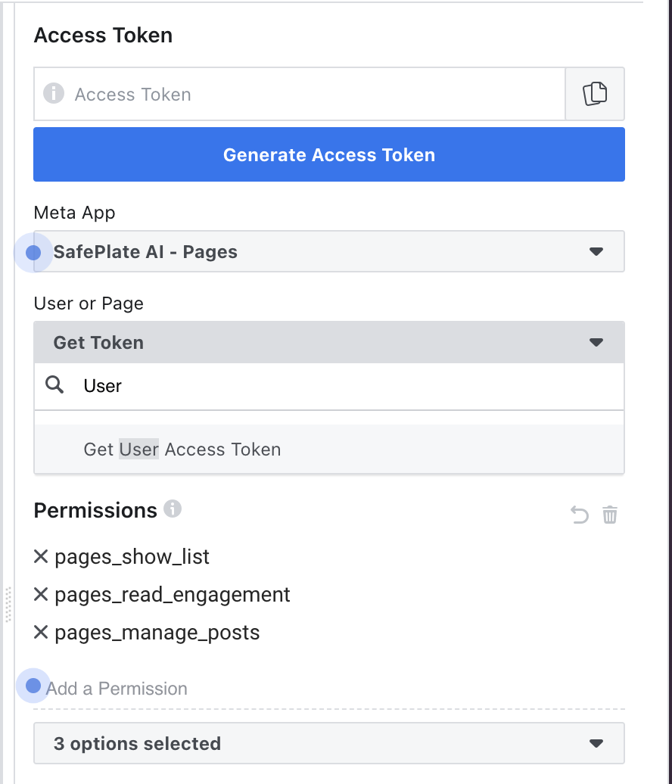Remove the pages_read_engagement permission
The height and width of the screenshot is (784, 672).
40,594
